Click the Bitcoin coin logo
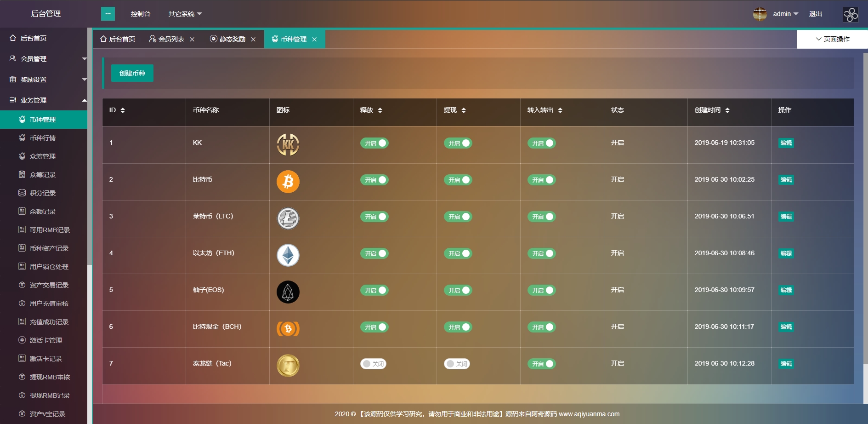868x424 pixels. [x=288, y=182]
